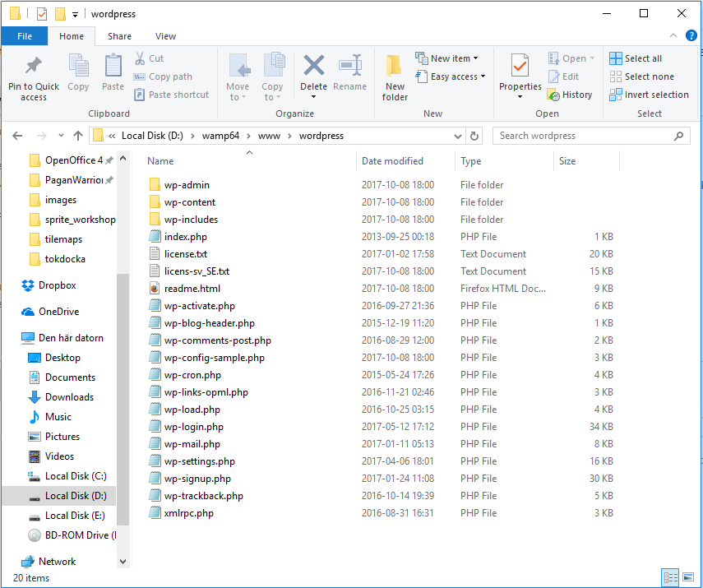Collapse the ribbon with the chevron
The width and height of the screenshot is (703, 588).
tap(673, 35)
